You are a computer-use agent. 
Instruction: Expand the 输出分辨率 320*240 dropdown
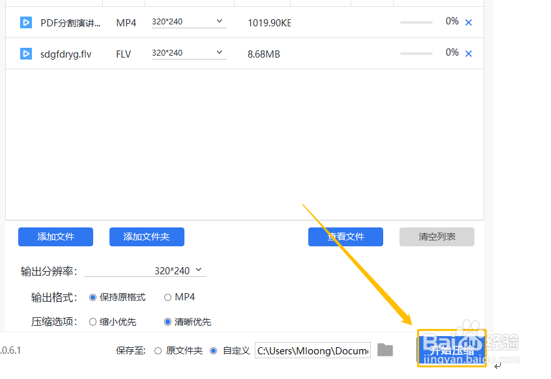144,270
